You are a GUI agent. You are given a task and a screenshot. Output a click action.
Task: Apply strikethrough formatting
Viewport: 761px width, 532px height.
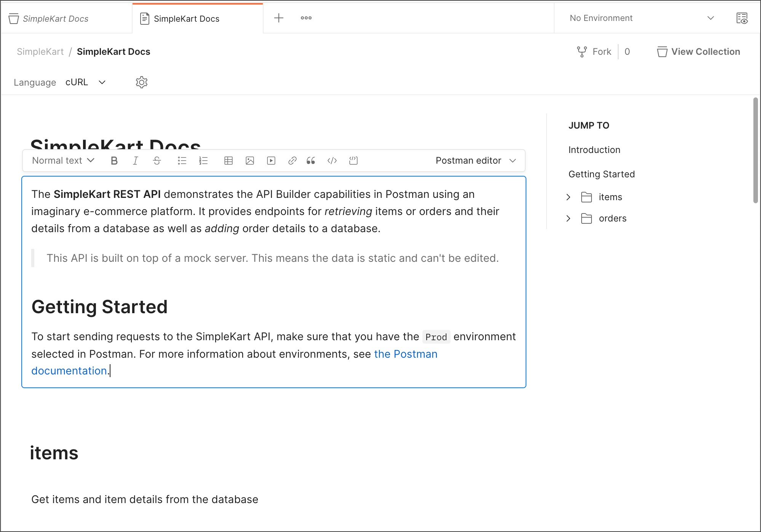pyautogui.click(x=157, y=161)
